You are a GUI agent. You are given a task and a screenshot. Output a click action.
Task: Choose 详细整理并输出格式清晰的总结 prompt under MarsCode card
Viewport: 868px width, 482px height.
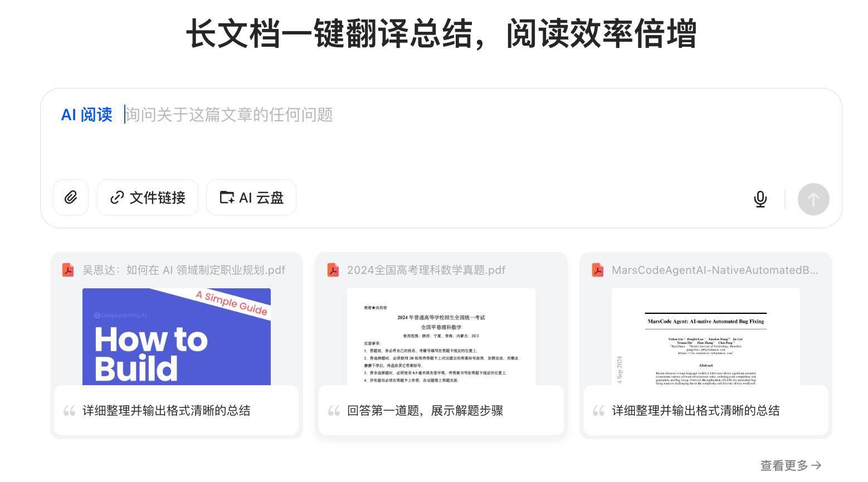[x=706, y=411]
